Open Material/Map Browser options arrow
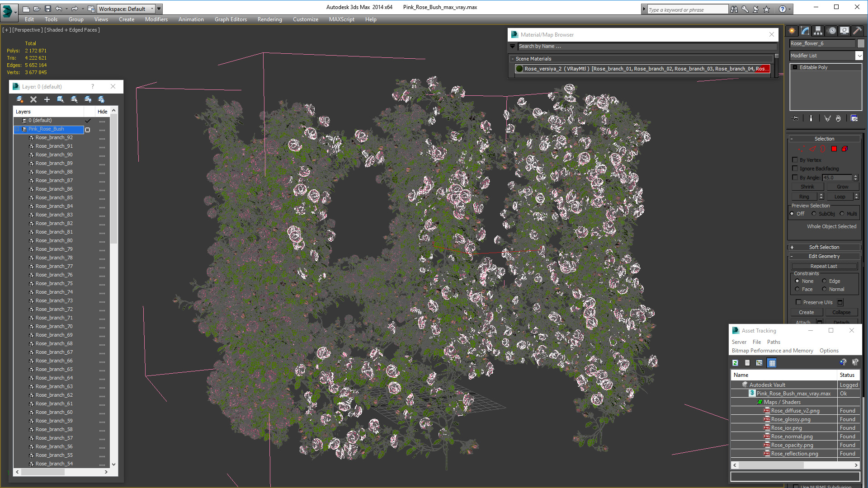This screenshot has width=868, height=488. point(512,46)
